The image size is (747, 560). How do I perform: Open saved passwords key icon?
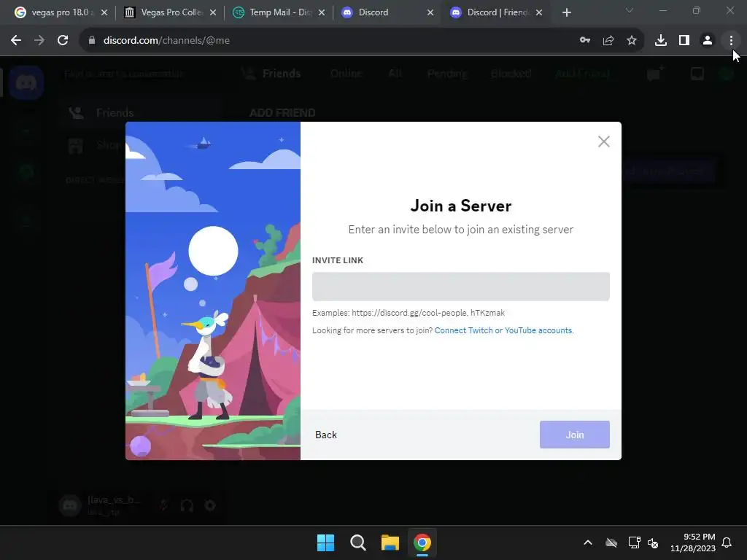click(585, 41)
